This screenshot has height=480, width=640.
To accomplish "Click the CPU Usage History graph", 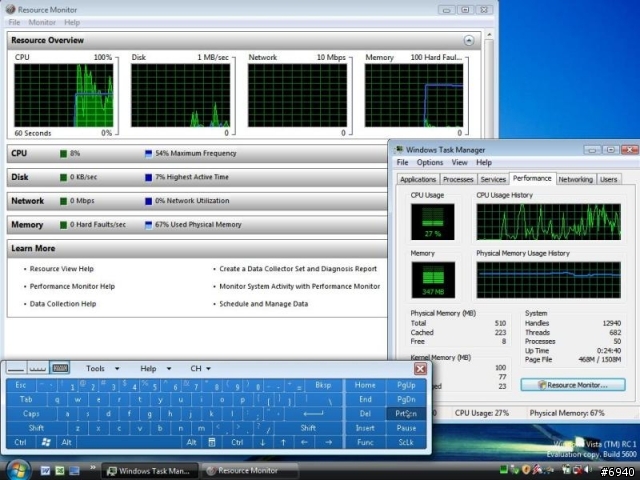I will 549,222.
